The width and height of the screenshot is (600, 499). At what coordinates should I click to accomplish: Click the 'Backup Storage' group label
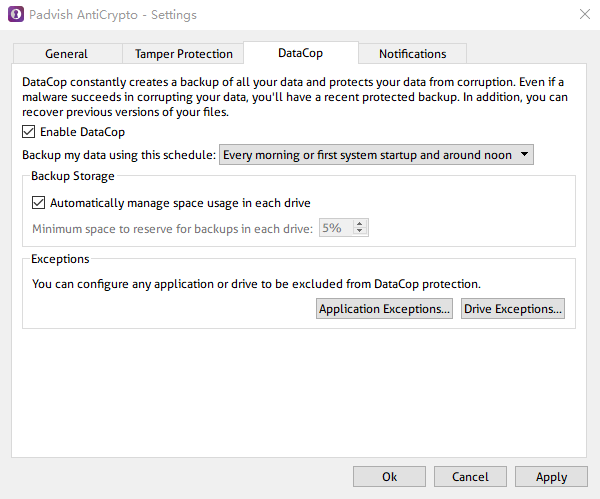[x=73, y=176]
